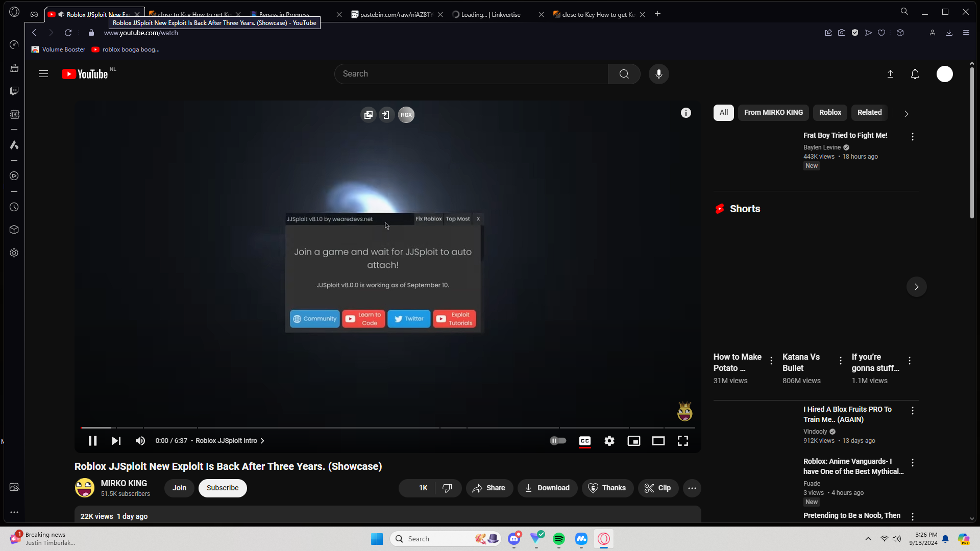This screenshot has width=980, height=551.
Task: Open options for Frat Boy video
Action: point(913,136)
